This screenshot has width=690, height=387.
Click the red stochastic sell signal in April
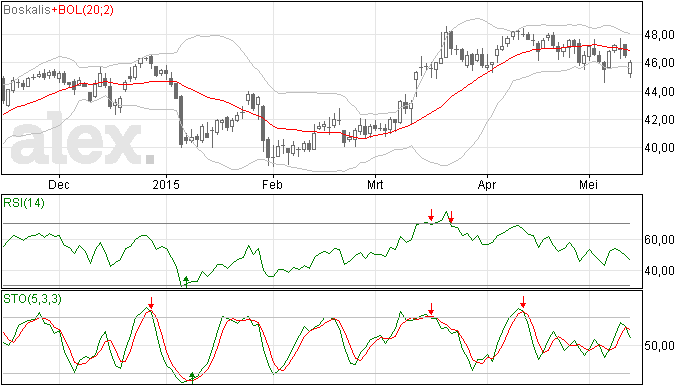523,302
